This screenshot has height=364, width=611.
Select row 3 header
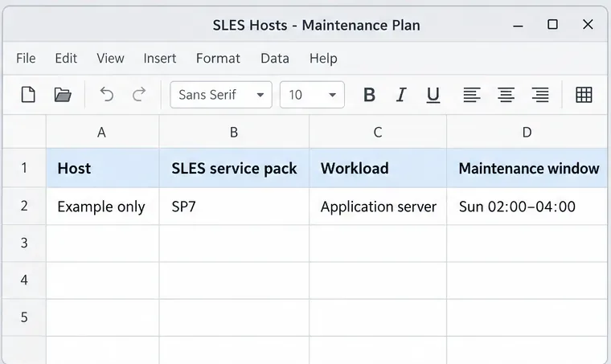(24, 243)
